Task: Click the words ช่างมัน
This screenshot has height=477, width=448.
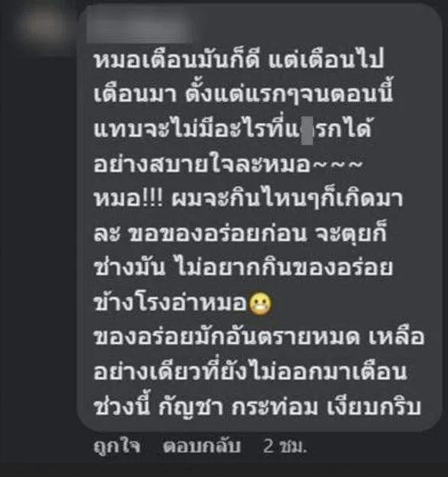Action: pyautogui.click(x=130, y=267)
